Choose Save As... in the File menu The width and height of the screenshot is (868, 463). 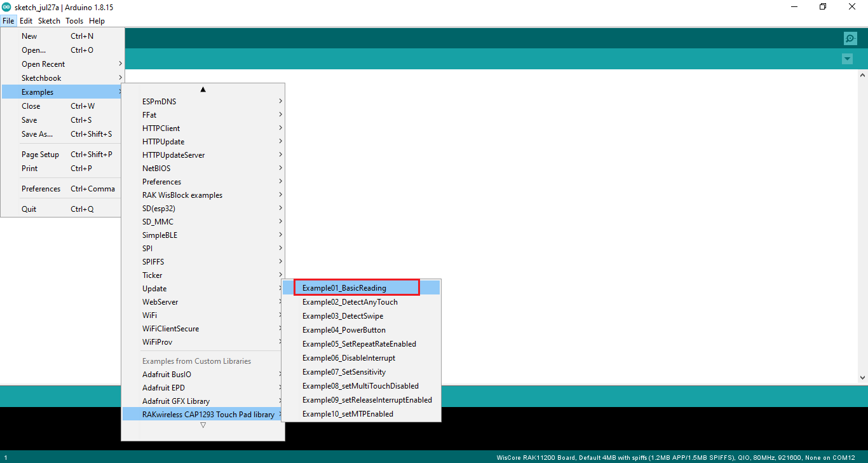coord(62,134)
